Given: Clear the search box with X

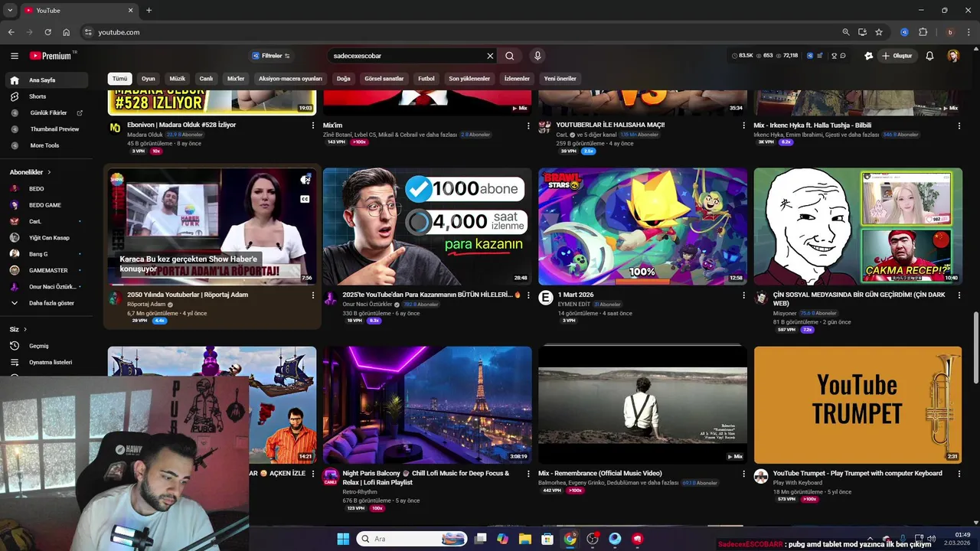Looking at the screenshot, I should click(490, 56).
